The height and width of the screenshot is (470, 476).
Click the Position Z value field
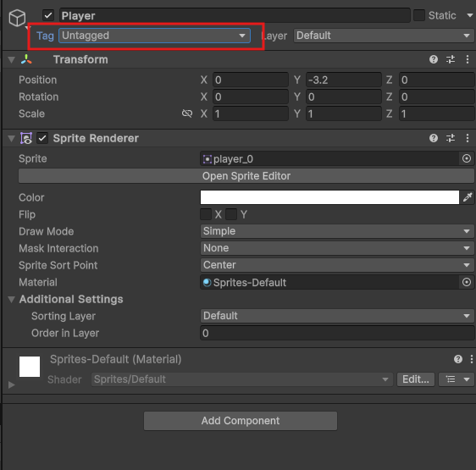click(x=437, y=80)
